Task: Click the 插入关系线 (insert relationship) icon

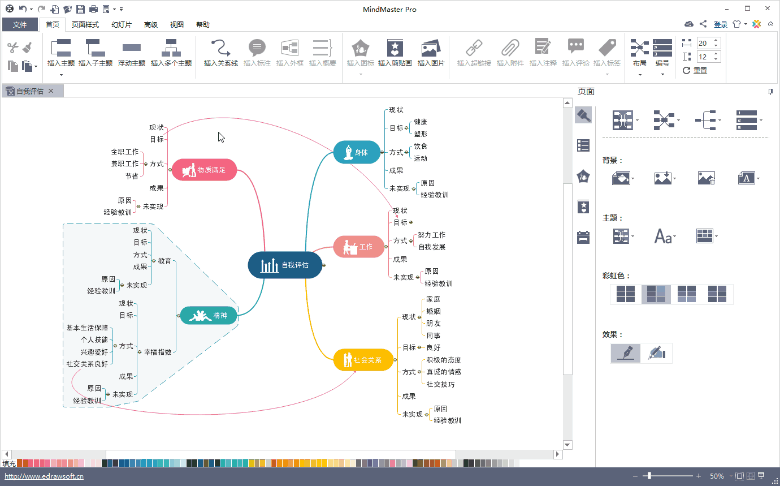Action: tap(221, 48)
